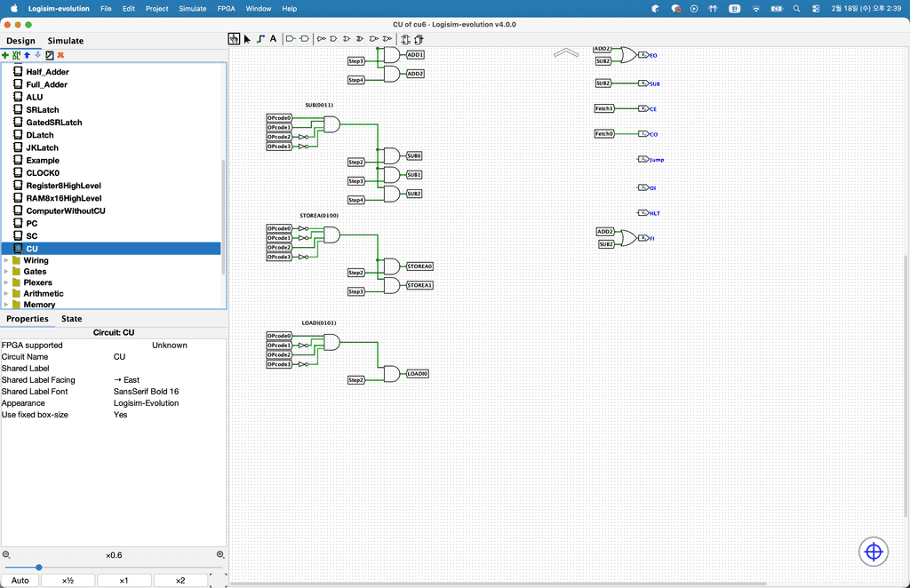Select the ALU circuit in tree
Screen dimensions: 910x588
[34, 97]
